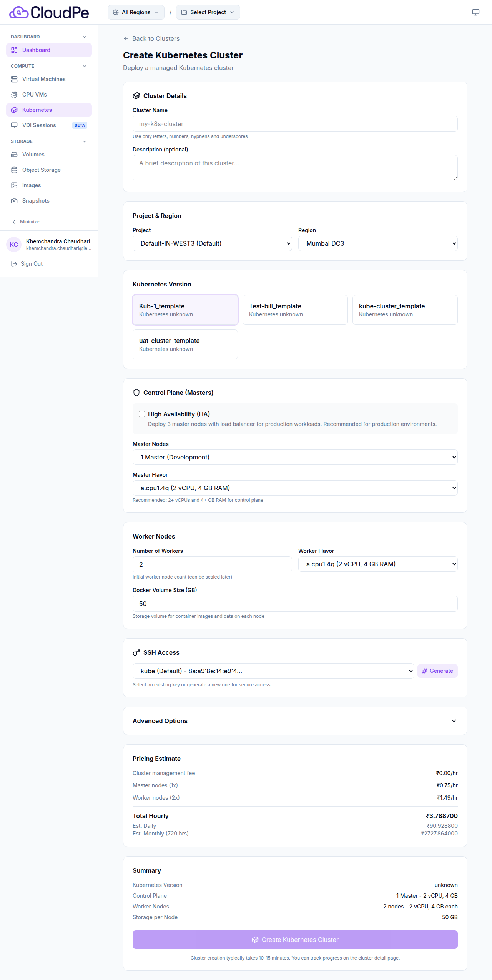The image size is (492, 980).
Task: Click the Description text area
Action: [295, 168]
